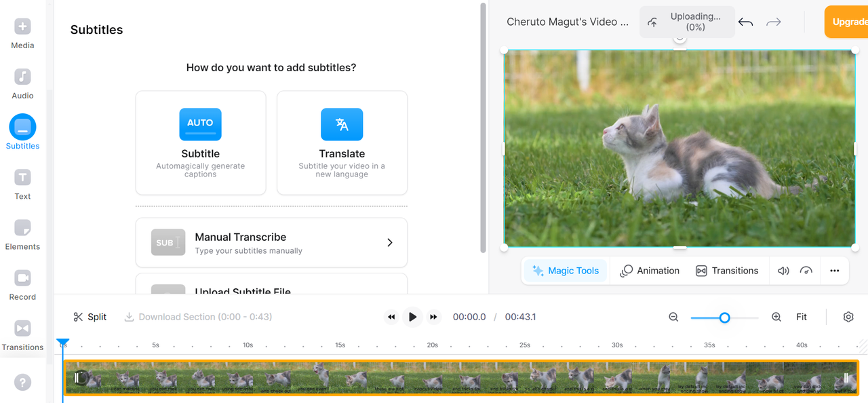
Task: Click Download Section button
Action: tap(198, 317)
